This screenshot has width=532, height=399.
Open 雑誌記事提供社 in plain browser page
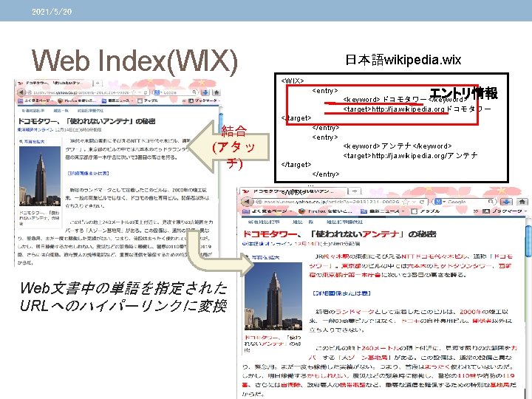[90, 111]
